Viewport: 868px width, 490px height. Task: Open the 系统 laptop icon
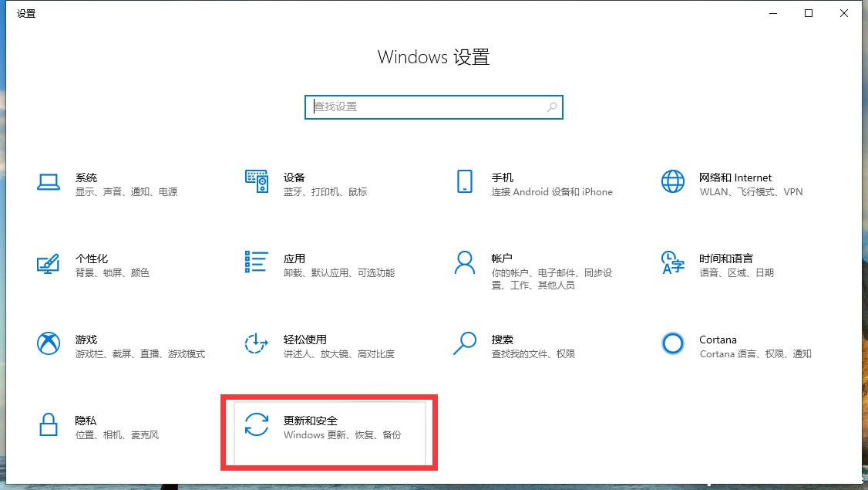49,182
